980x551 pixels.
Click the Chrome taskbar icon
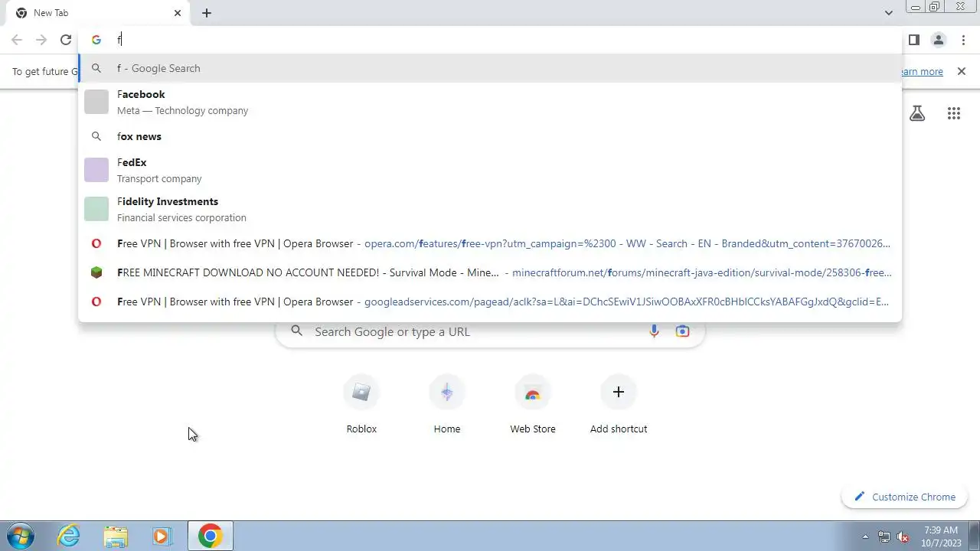pyautogui.click(x=211, y=536)
